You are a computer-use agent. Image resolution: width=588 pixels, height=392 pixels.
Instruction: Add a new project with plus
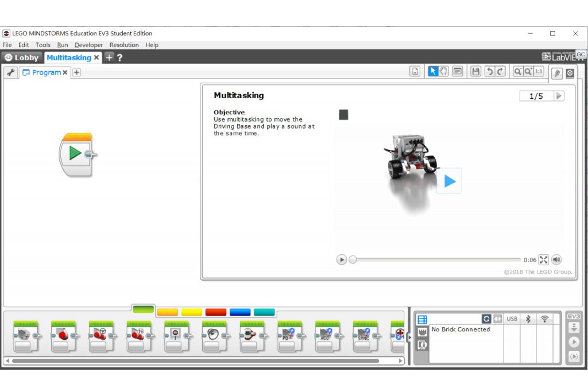coord(109,57)
